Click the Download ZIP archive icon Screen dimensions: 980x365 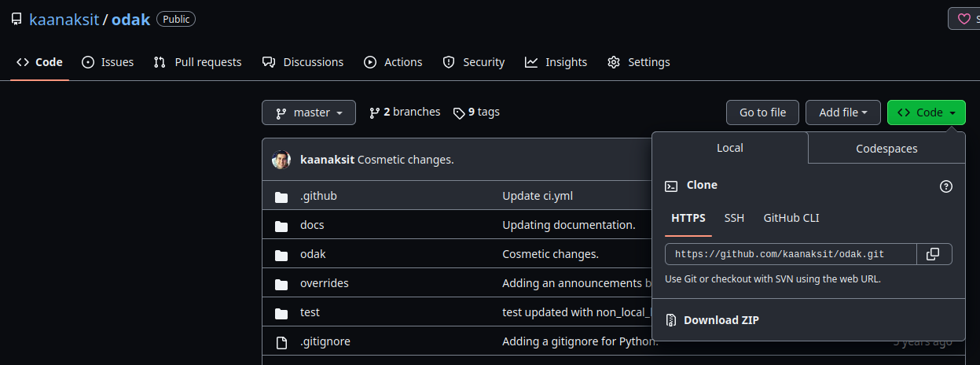[671, 320]
